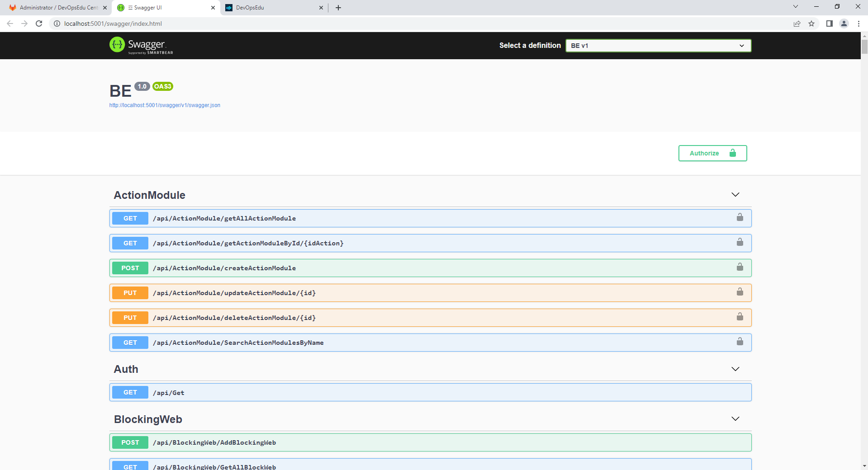
Task: Click lock icon on getActionModuleById row
Action: 740,242
